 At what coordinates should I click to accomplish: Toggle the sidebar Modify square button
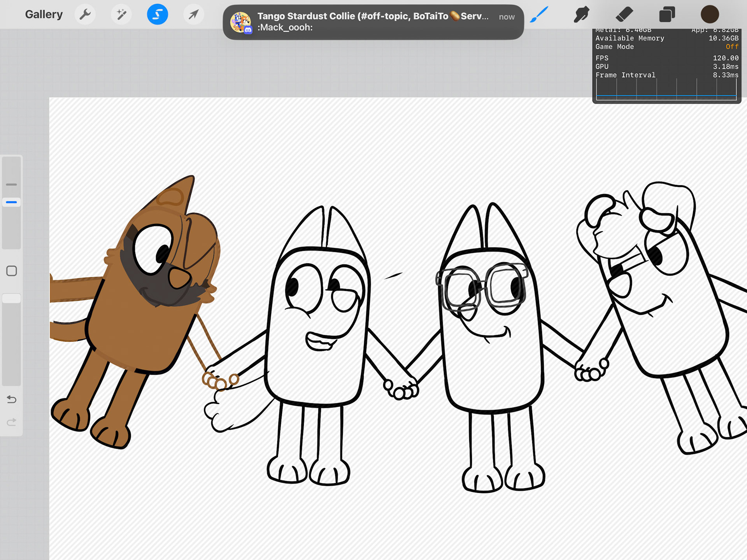point(12,271)
